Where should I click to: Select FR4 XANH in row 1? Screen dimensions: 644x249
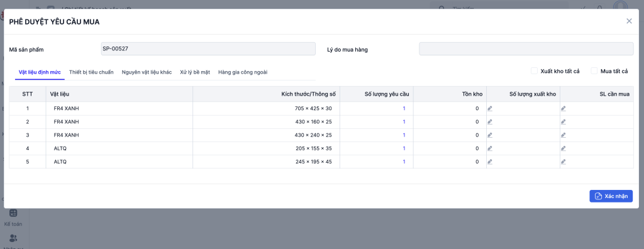[x=66, y=109]
